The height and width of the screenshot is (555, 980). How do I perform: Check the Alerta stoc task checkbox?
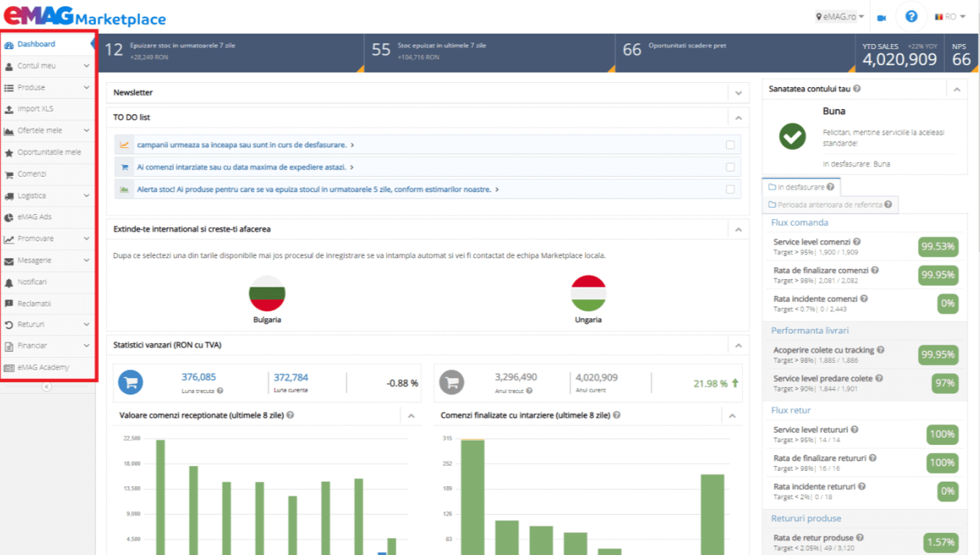point(730,189)
